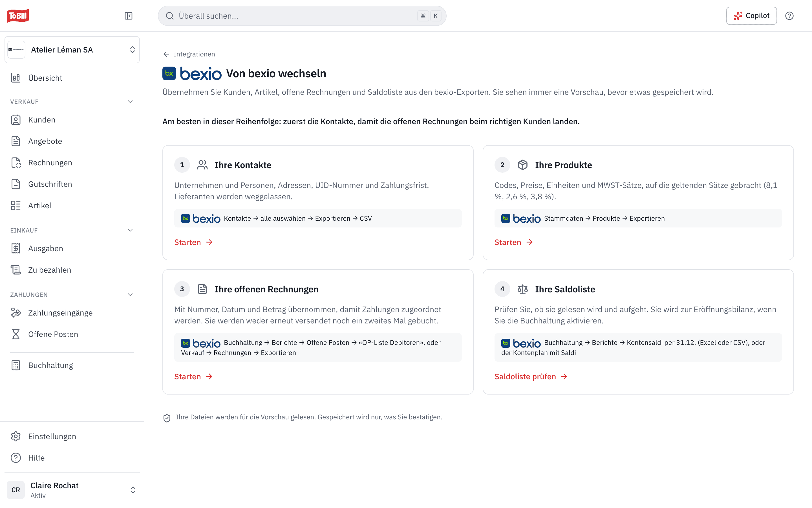The image size is (812, 508).
Task: Start the Ihre offenen Rechnungen import
Action: click(x=193, y=377)
